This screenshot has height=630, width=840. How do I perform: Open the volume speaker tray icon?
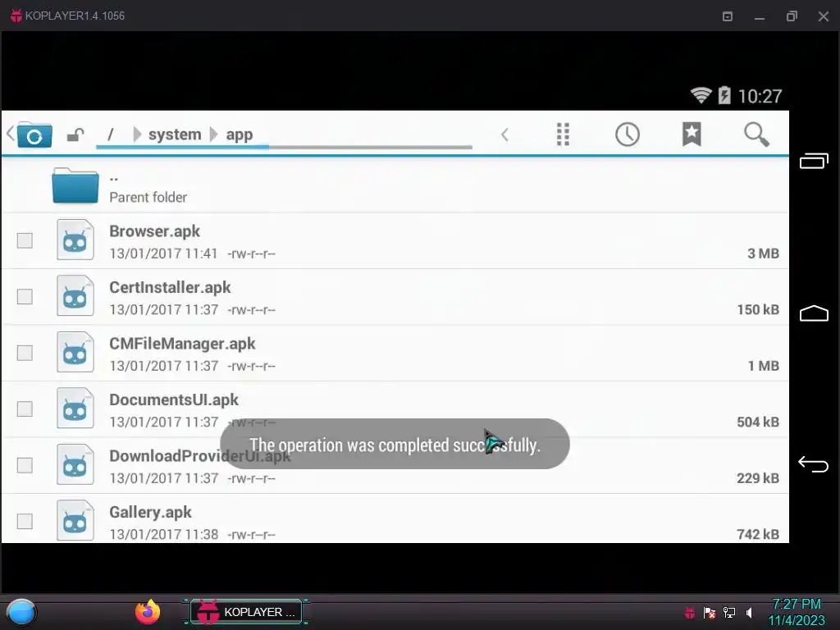tap(749, 612)
